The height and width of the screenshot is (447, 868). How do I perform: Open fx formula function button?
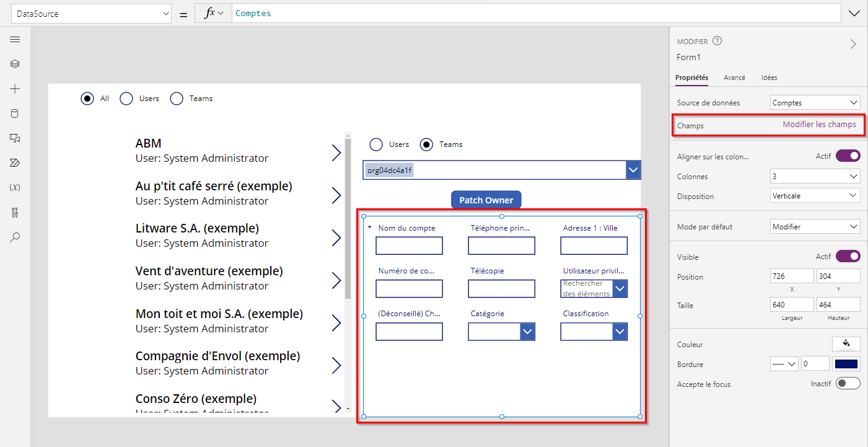click(x=213, y=14)
